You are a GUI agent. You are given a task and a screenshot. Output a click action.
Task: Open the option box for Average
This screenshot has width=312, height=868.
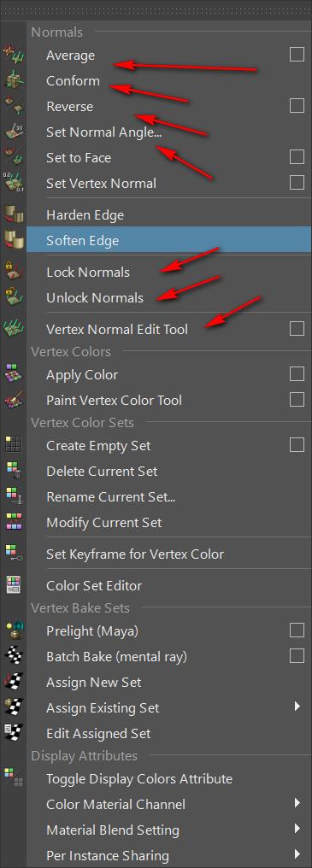click(297, 55)
